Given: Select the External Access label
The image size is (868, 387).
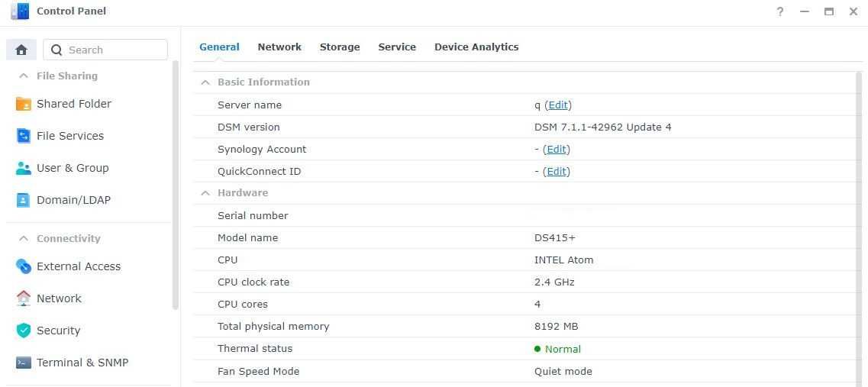Looking at the screenshot, I should click(x=79, y=266).
